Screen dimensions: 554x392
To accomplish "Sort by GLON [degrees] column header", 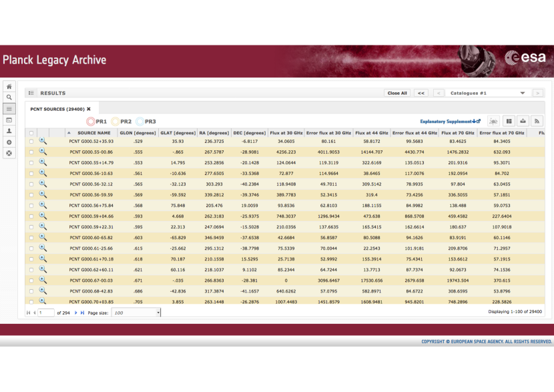I will click(137, 133).
